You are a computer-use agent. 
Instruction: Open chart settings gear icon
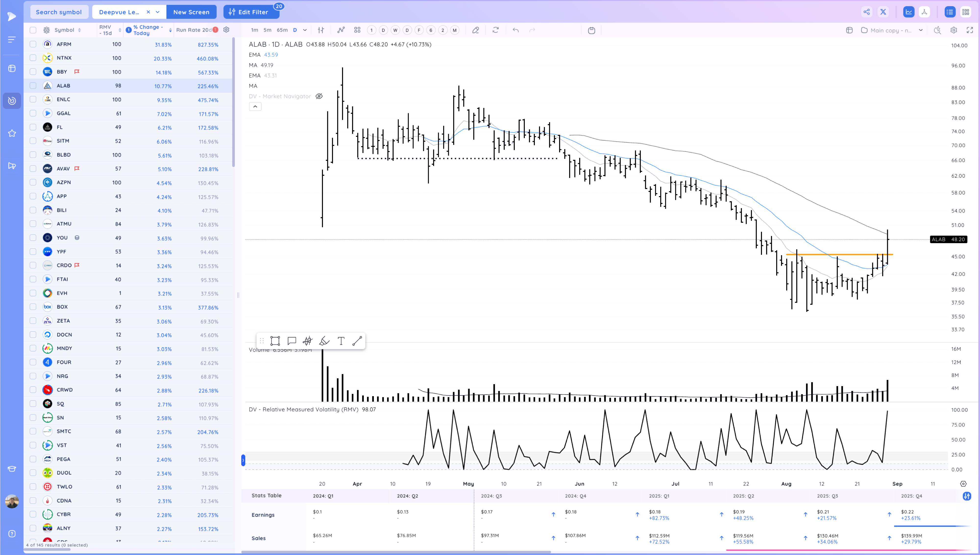(953, 30)
